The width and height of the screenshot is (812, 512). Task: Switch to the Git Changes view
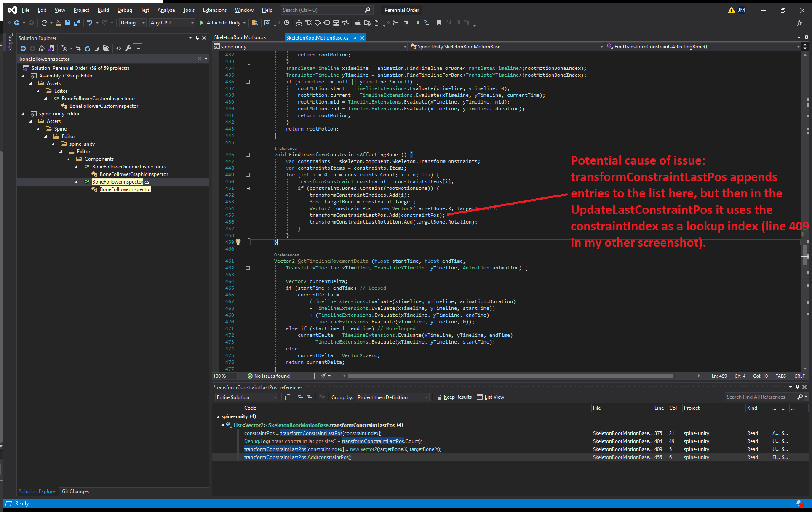[75, 491]
